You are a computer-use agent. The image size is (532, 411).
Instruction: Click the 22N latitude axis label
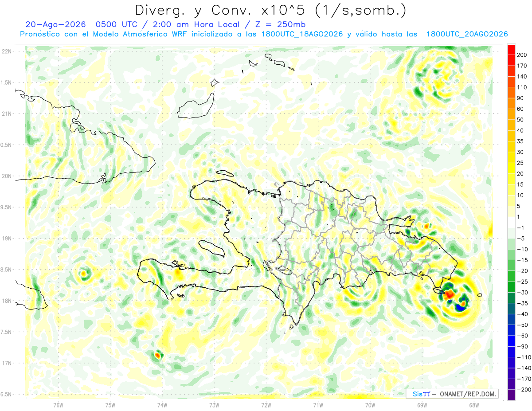point(7,51)
